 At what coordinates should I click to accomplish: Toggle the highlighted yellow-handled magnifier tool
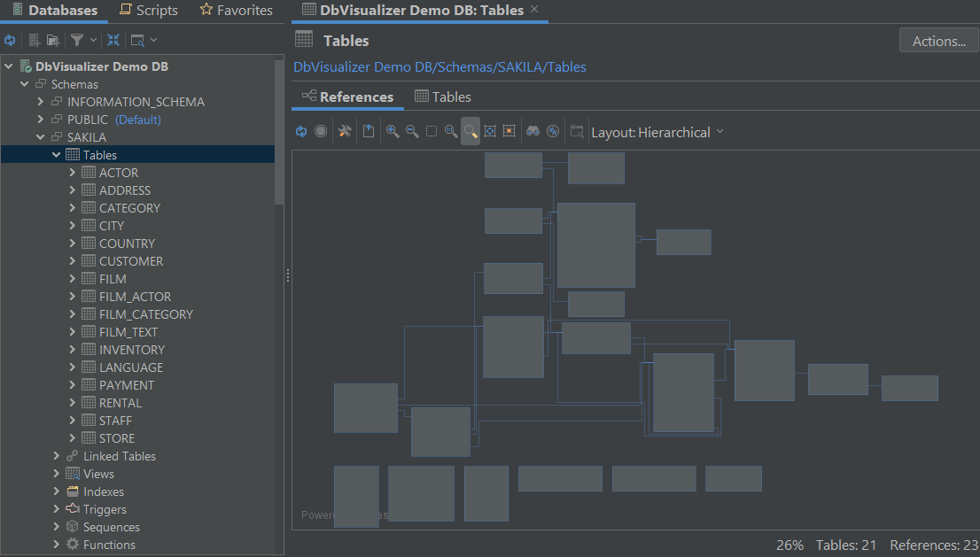pyautogui.click(x=471, y=131)
